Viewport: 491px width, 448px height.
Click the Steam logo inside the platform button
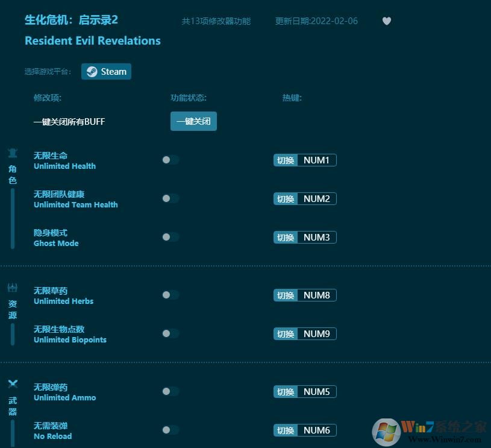(91, 71)
